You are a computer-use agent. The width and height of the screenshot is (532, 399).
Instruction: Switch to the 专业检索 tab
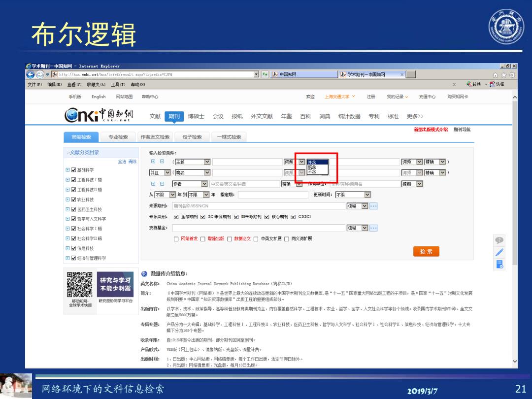pos(118,137)
